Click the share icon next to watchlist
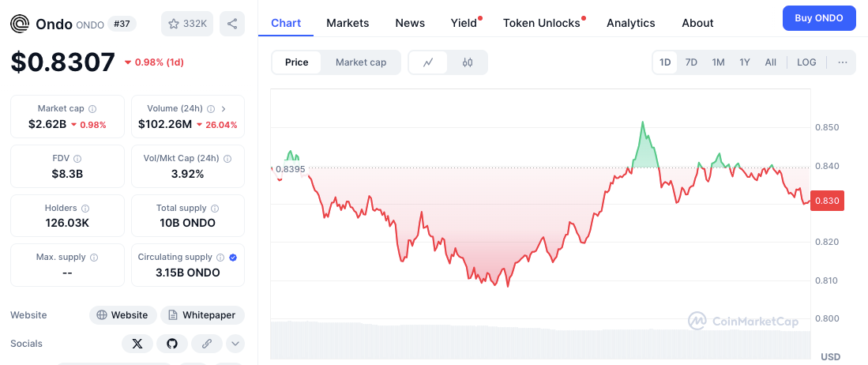The width and height of the screenshot is (868, 365). coord(232,24)
